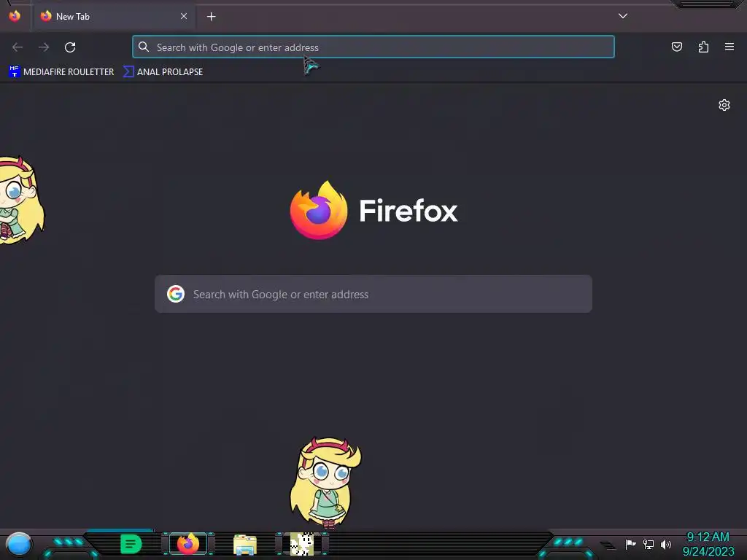Click the Star Butterfly mascot at bottom

point(326,483)
